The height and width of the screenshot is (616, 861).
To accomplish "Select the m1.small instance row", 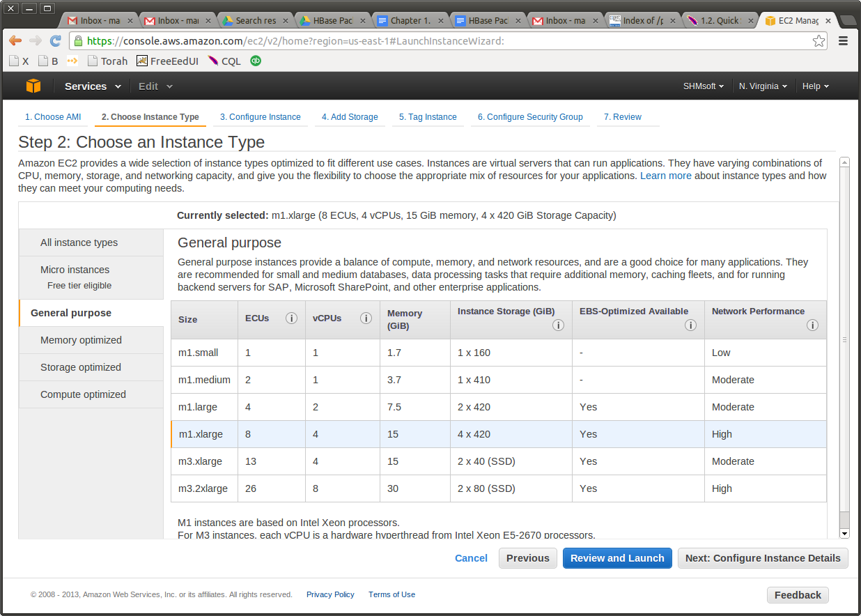I will 499,353.
